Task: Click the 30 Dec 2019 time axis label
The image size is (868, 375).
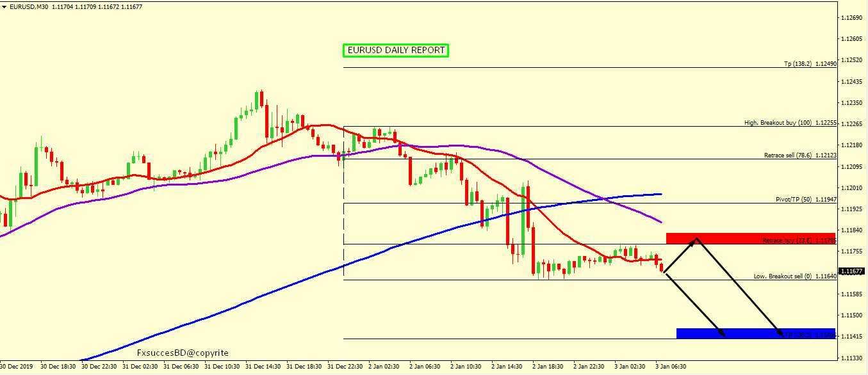Action: pyautogui.click(x=17, y=367)
